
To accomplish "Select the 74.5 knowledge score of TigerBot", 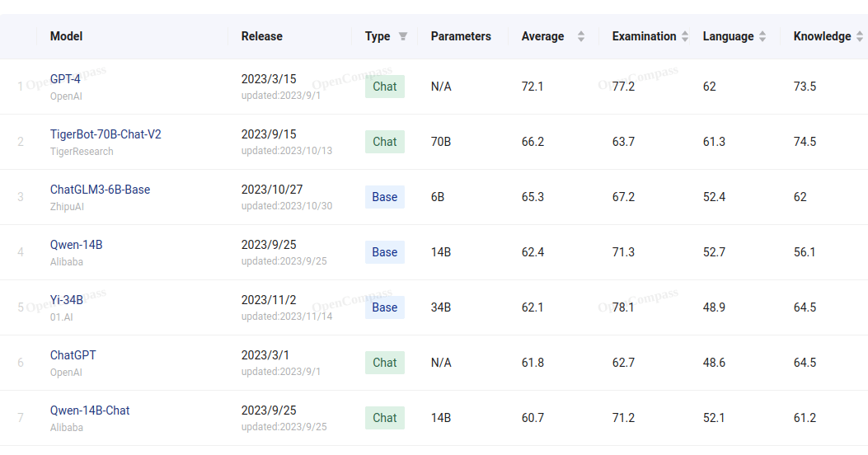I will (x=805, y=142).
